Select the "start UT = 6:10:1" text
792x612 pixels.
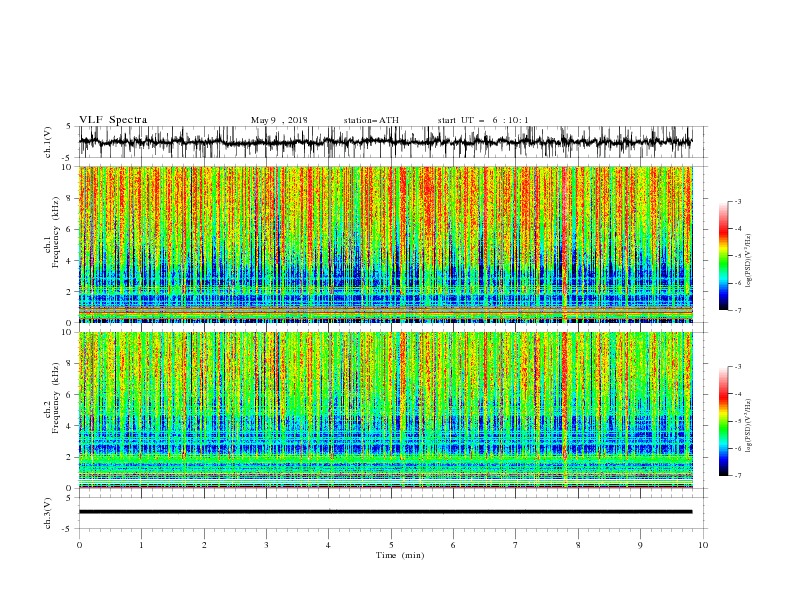pos(483,120)
